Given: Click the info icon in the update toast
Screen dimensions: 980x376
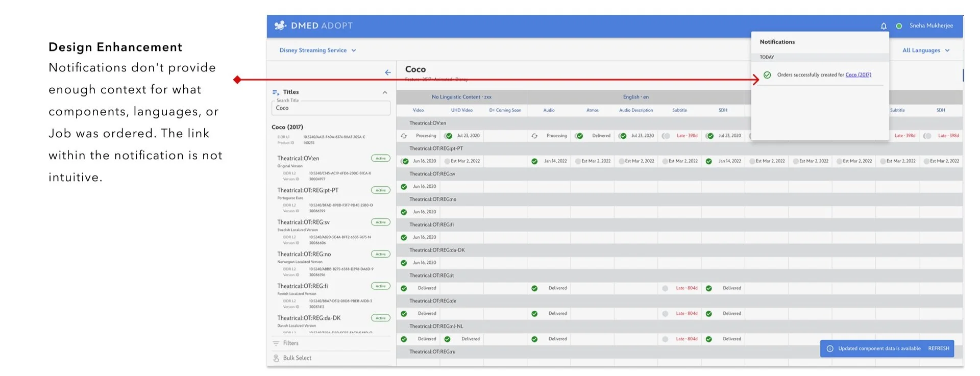Looking at the screenshot, I should pos(830,349).
